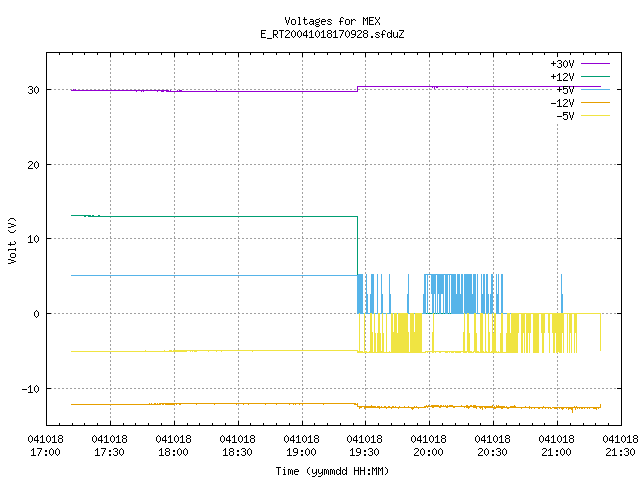This screenshot has height=480, width=640.
Task: Click the -5V legend label
Action: click(x=565, y=116)
